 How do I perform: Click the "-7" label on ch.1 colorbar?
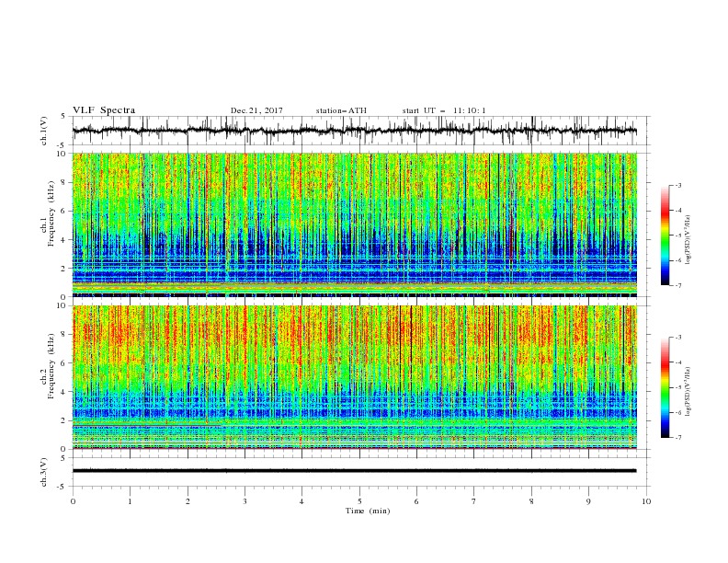click(677, 285)
